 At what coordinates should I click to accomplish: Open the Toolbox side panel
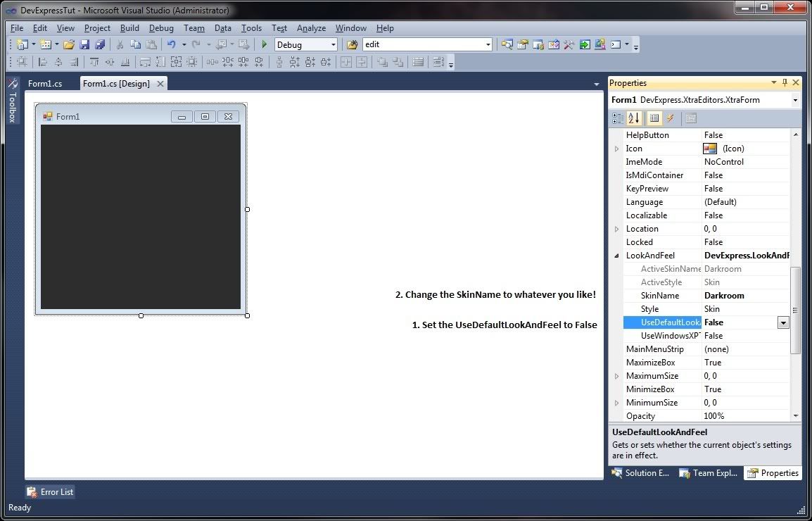[12, 101]
